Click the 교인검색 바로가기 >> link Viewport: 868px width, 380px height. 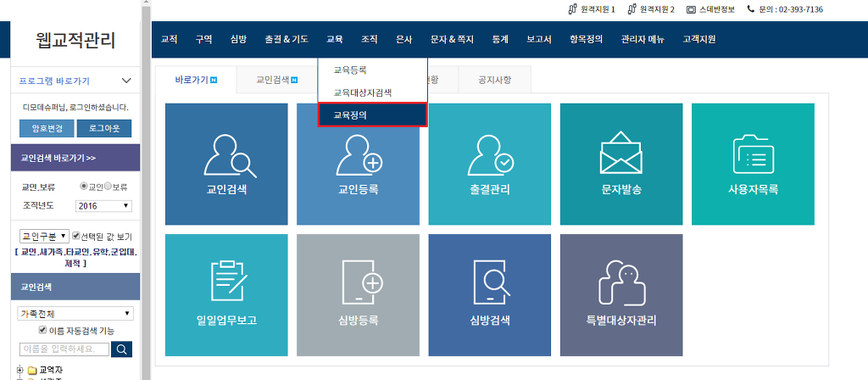58,158
